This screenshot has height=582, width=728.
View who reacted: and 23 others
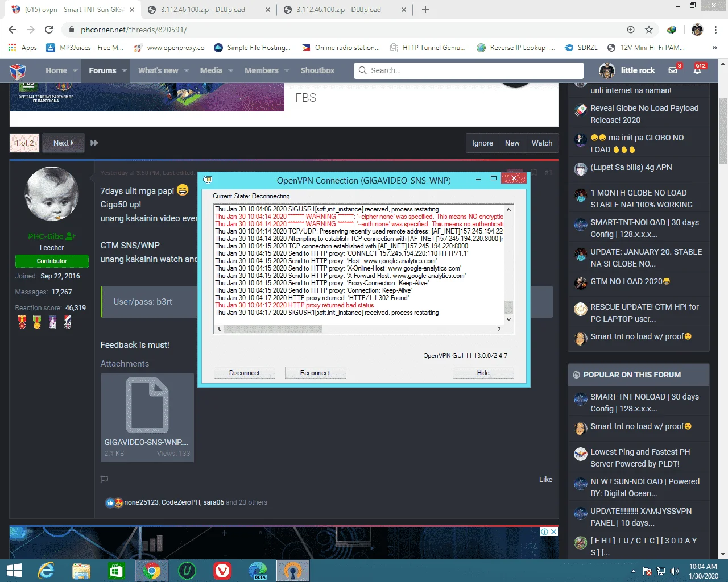[x=246, y=502]
